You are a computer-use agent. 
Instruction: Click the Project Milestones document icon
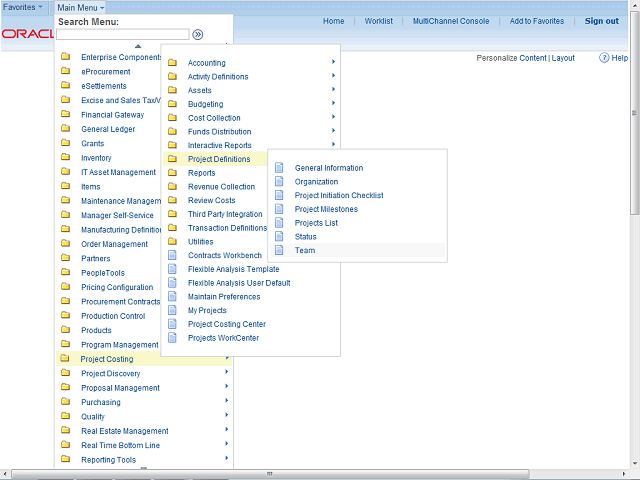[280, 209]
